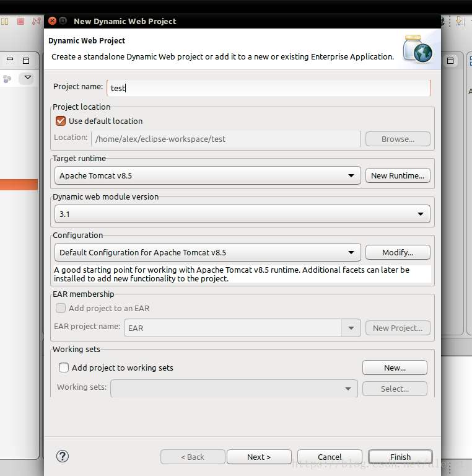Viewport: 472px width, 476px height.
Task: Open the Configuration dropdown
Action: (208, 252)
